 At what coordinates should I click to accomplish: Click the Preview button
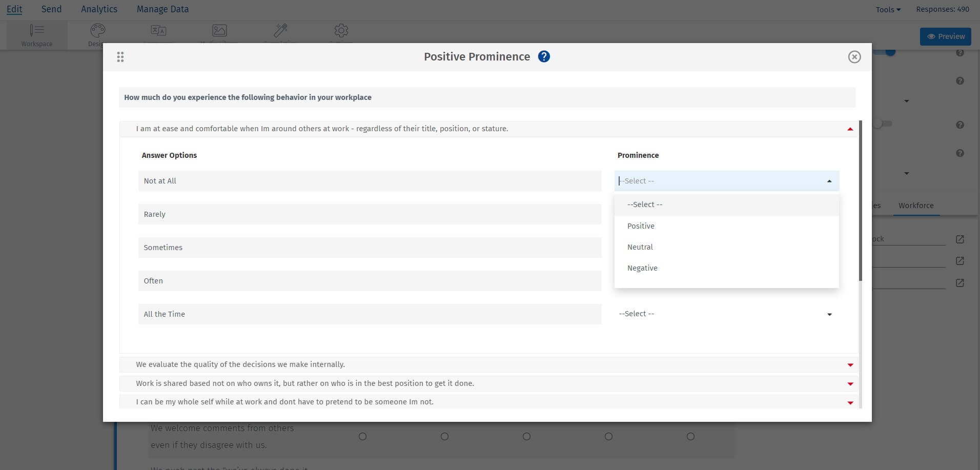coord(946,36)
